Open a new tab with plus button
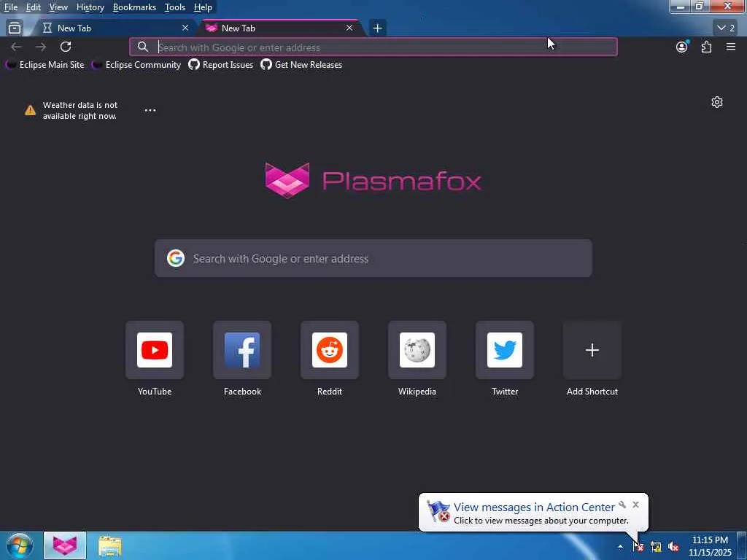The image size is (747, 560). click(377, 28)
